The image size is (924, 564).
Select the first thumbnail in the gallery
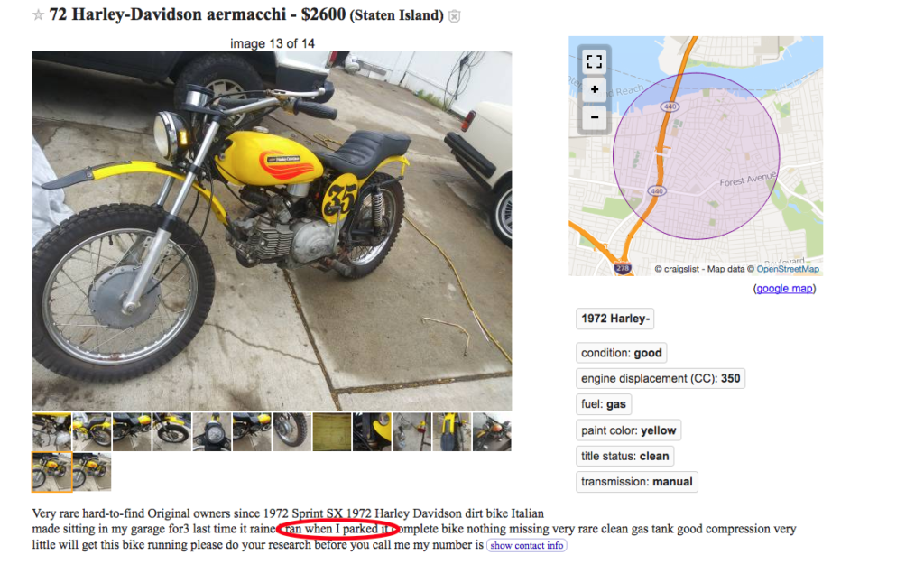(51, 432)
